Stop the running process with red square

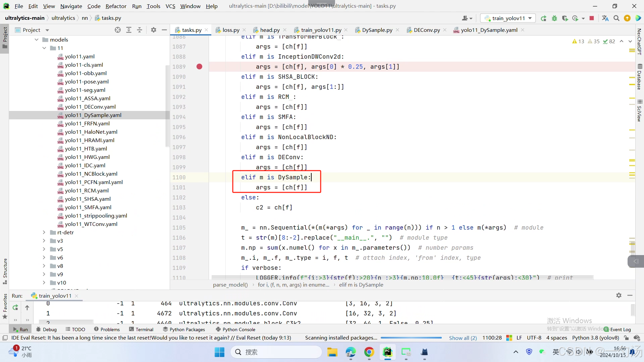[x=592, y=18]
